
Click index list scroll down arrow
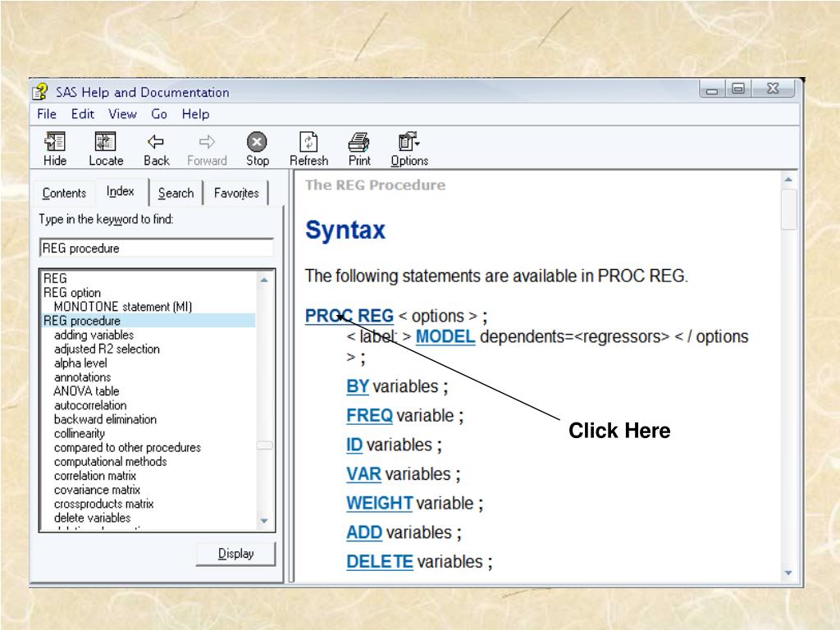(264, 521)
